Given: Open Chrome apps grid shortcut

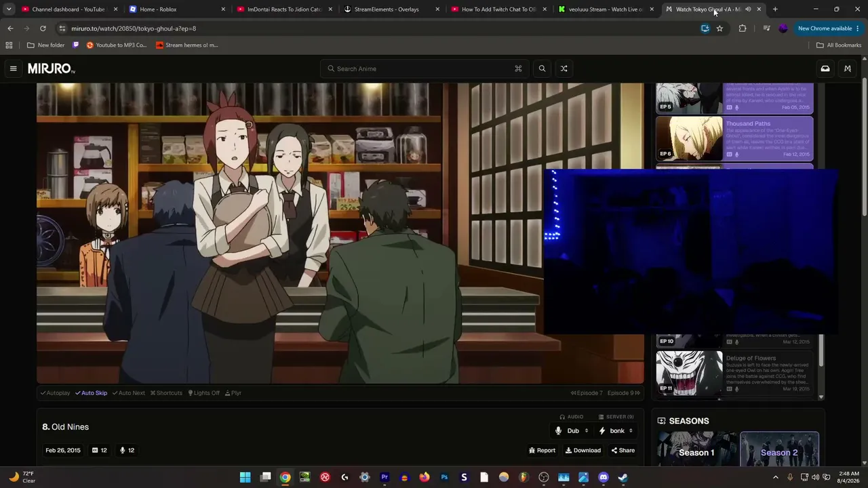Looking at the screenshot, I should click(x=9, y=45).
